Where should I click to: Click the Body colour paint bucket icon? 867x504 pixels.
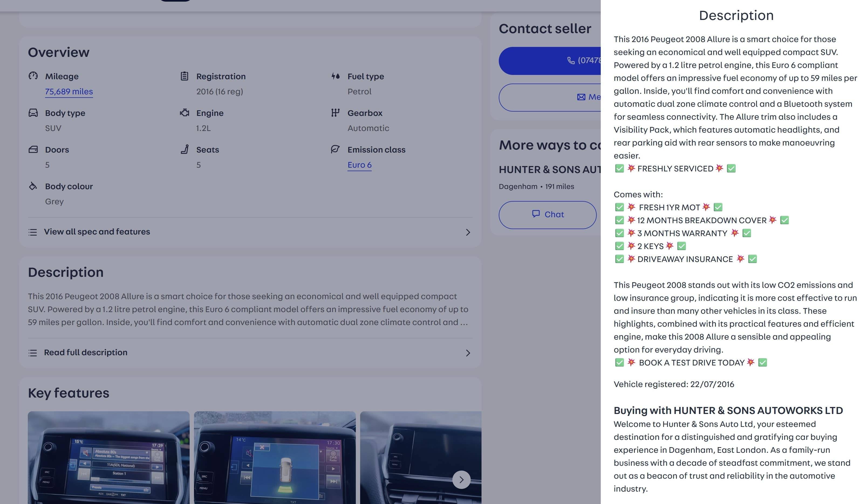(x=33, y=186)
